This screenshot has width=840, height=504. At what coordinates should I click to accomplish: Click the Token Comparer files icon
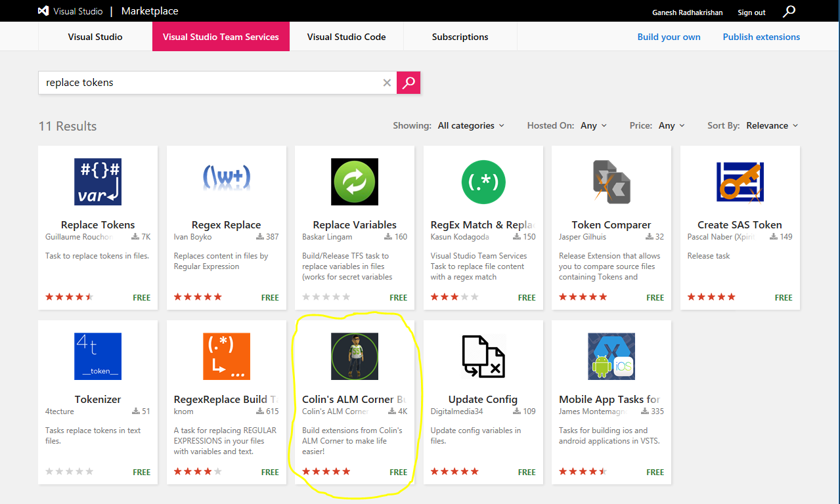tap(611, 182)
